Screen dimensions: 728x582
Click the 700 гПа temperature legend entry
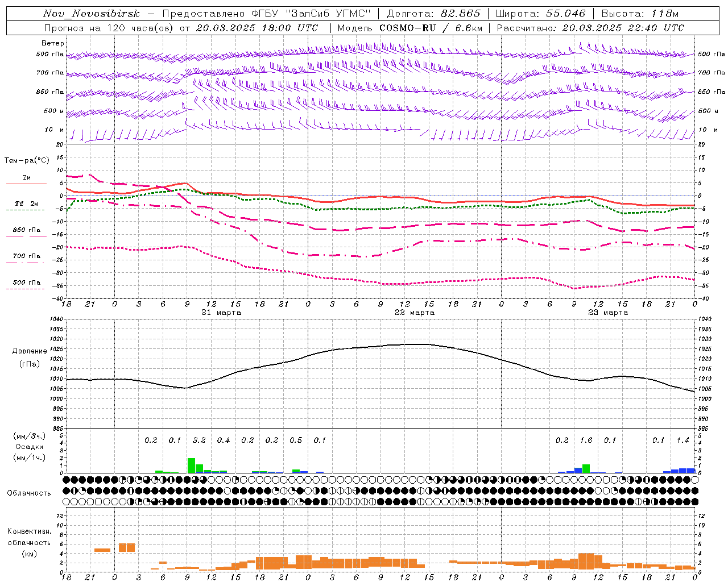pos(27,256)
